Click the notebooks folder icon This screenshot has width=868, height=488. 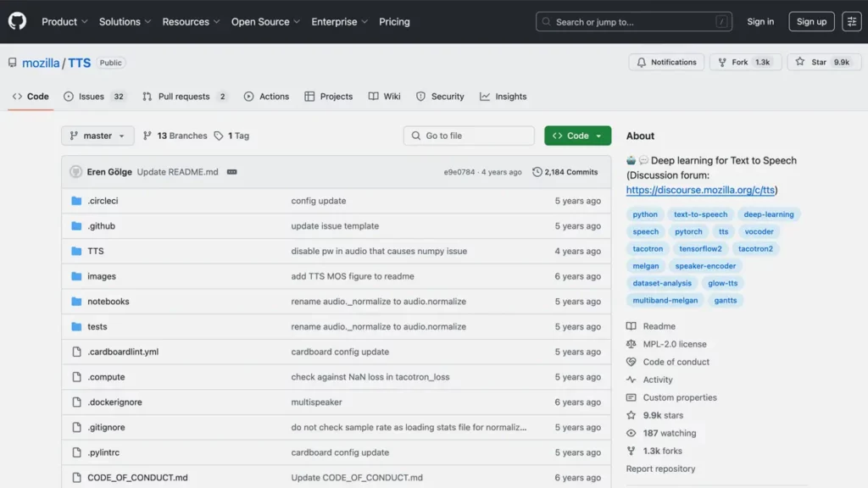tap(76, 302)
